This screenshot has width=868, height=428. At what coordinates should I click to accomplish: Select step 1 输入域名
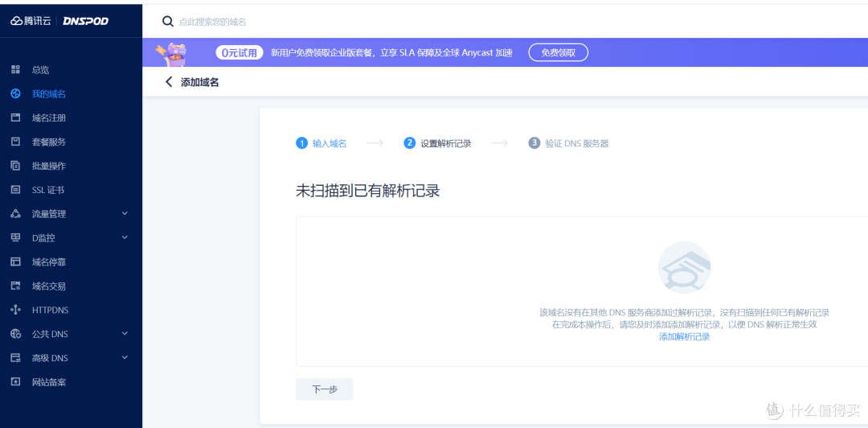click(x=321, y=143)
